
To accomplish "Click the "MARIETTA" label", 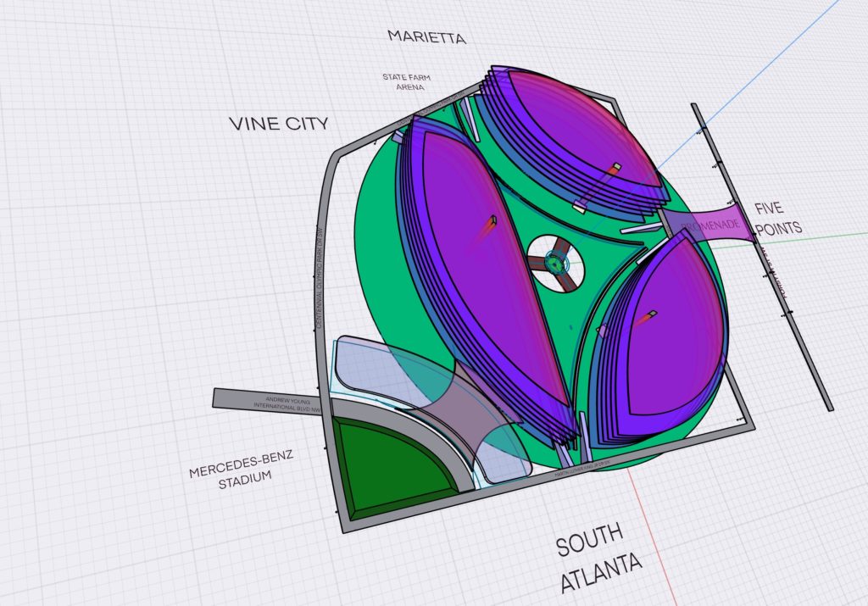I will tap(427, 36).
